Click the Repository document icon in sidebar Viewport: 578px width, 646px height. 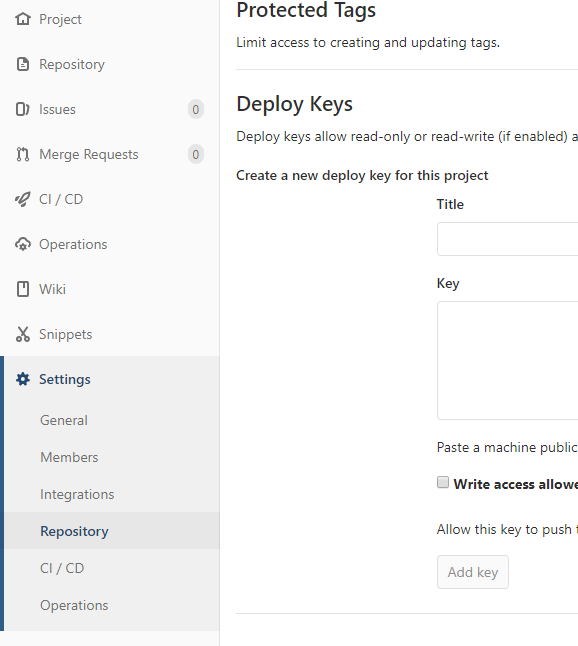(x=23, y=64)
